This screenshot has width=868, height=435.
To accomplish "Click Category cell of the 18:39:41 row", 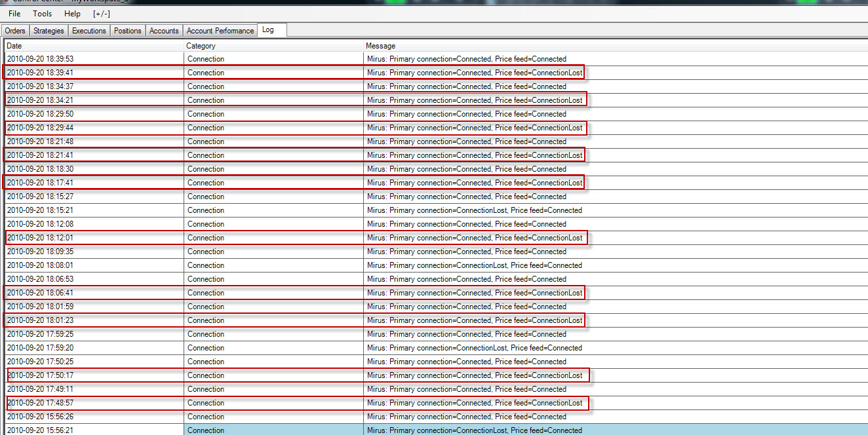I will pos(274,73).
